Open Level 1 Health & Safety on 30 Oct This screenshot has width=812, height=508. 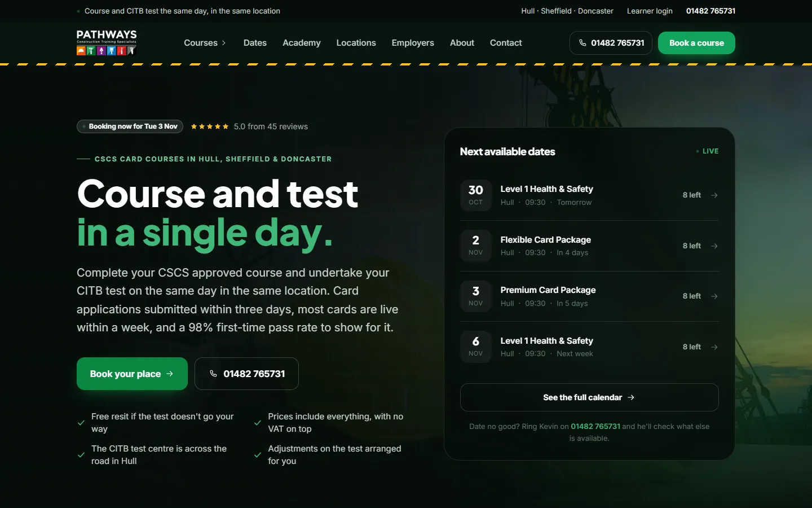pyautogui.click(x=546, y=189)
